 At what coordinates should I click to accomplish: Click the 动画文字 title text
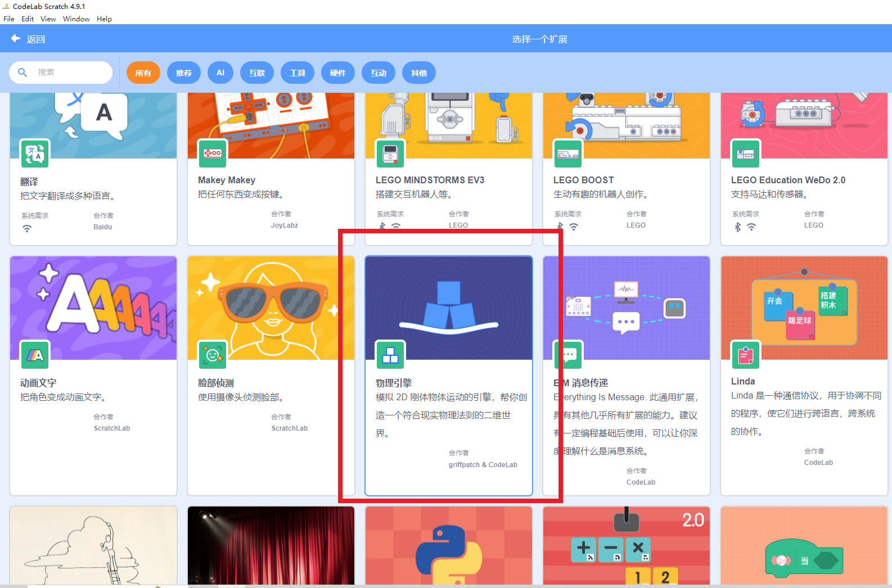pos(38,383)
